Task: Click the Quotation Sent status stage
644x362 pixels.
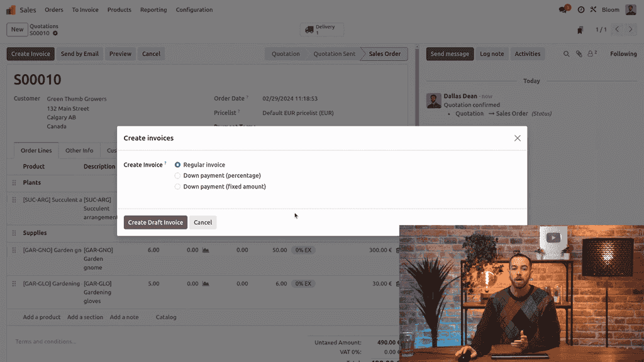Action: click(x=334, y=54)
